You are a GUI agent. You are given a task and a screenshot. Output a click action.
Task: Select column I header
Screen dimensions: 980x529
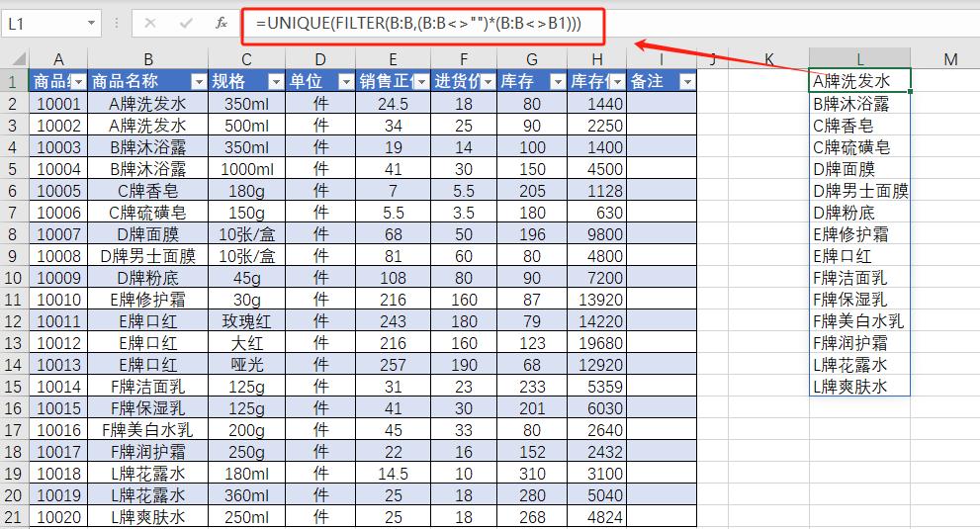click(662, 59)
